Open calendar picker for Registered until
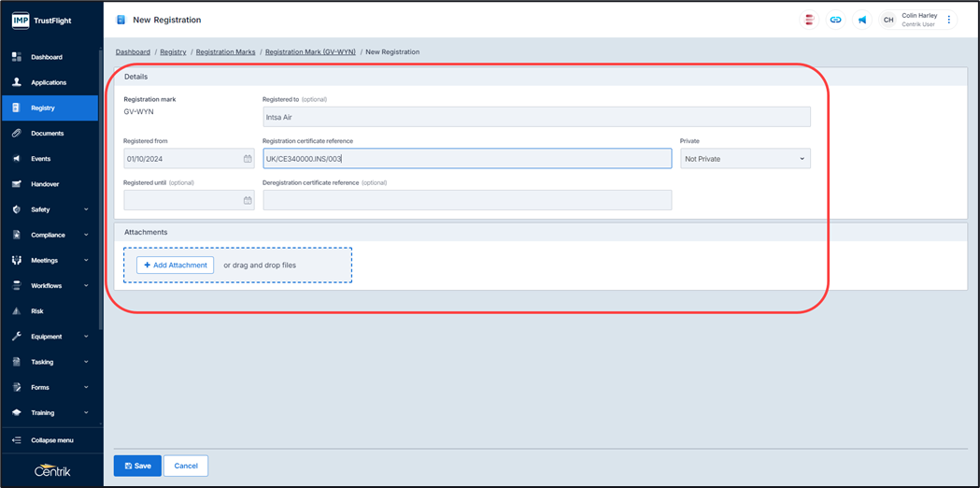Viewport: 980px width, 488px height. tap(248, 200)
